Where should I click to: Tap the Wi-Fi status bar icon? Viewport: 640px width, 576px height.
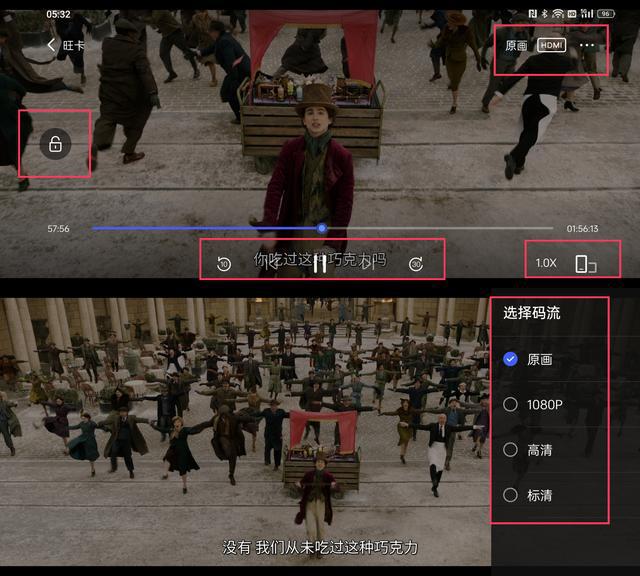coord(558,14)
